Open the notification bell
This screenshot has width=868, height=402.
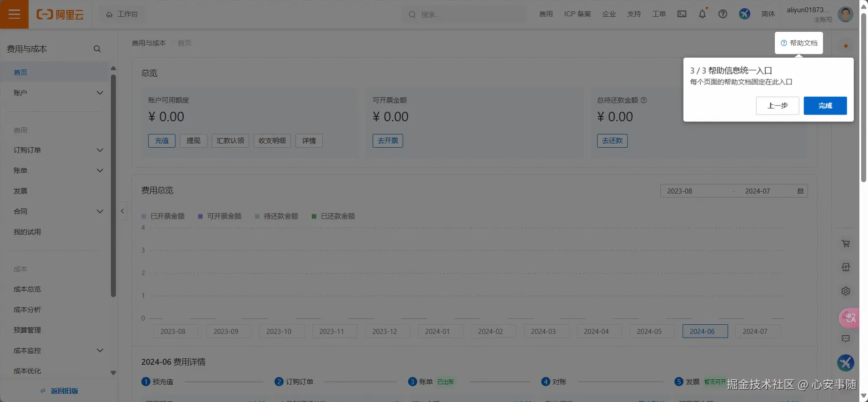pyautogui.click(x=702, y=14)
